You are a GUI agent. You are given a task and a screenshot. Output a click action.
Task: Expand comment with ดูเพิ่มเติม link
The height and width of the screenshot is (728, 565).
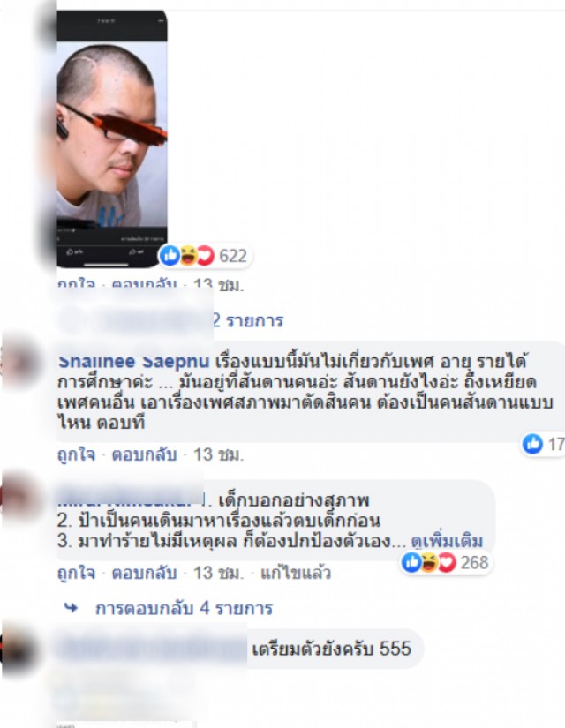click(x=447, y=541)
